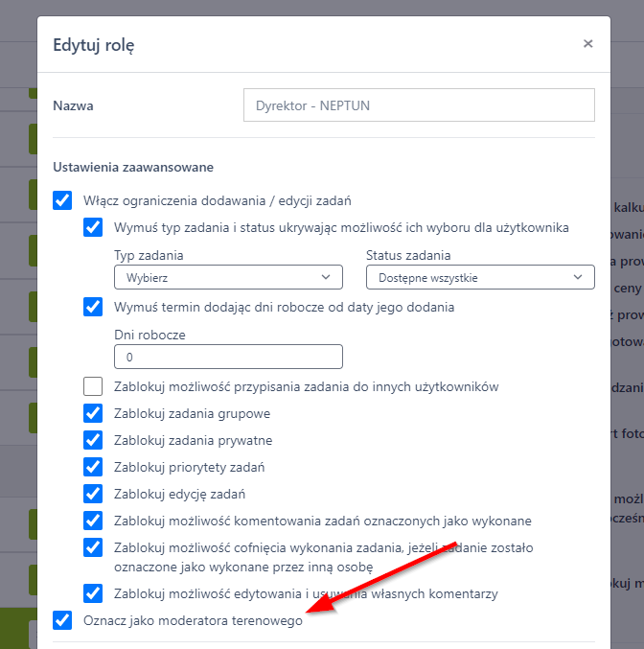The image size is (644, 649).
Task: Click the Ustawienia zaawansowane section heading
Action: click(x=132, y=167)
